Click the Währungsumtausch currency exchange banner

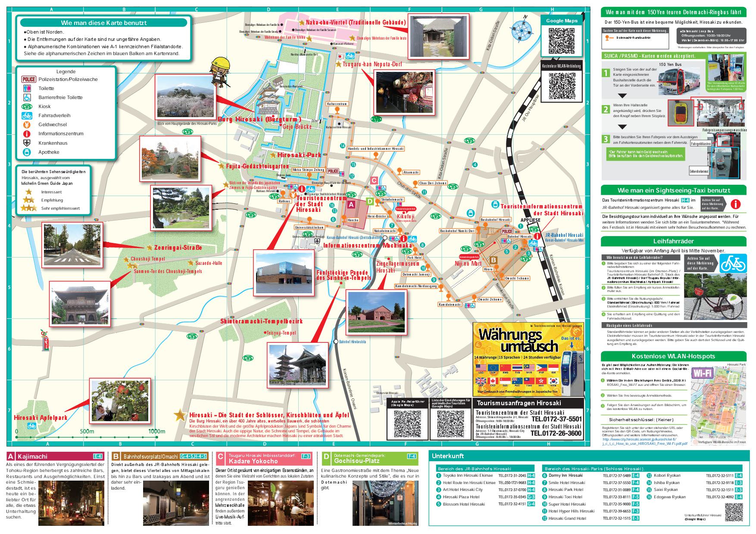pyautogui.click(x=528, y=359)
